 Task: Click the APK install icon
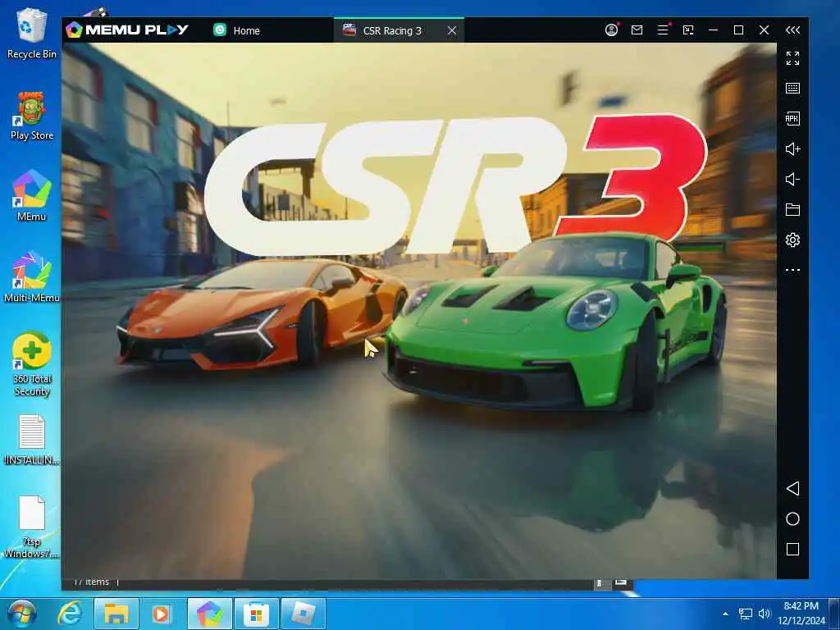[x=793, y=118]
